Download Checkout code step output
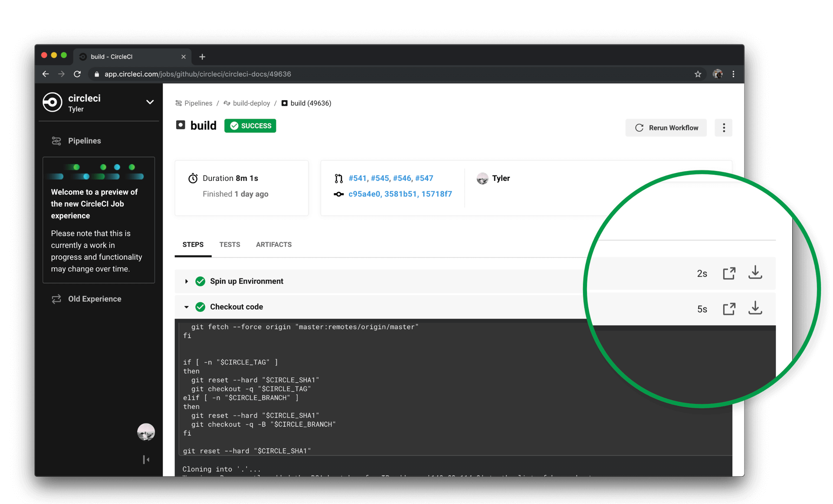833x504 pixels. 755,308
